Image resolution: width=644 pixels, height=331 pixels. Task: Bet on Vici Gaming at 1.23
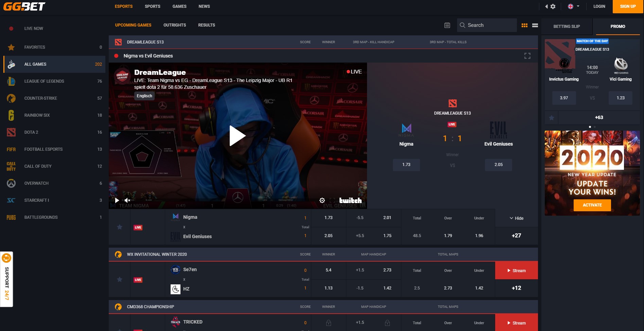[621, 98]
